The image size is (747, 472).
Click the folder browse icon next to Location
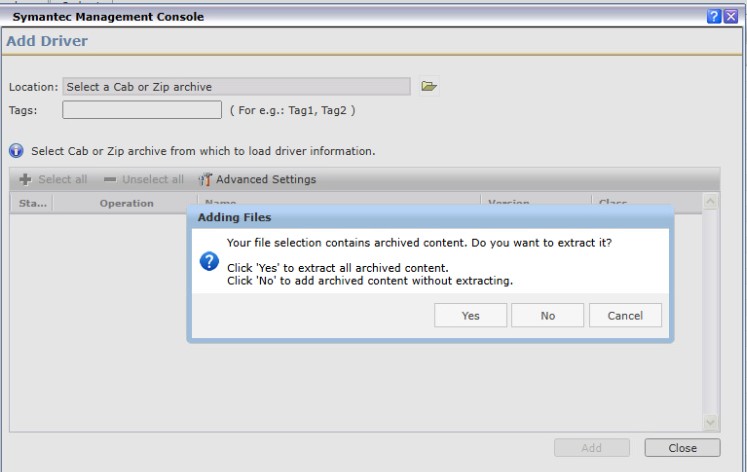(x=429, y=87)
